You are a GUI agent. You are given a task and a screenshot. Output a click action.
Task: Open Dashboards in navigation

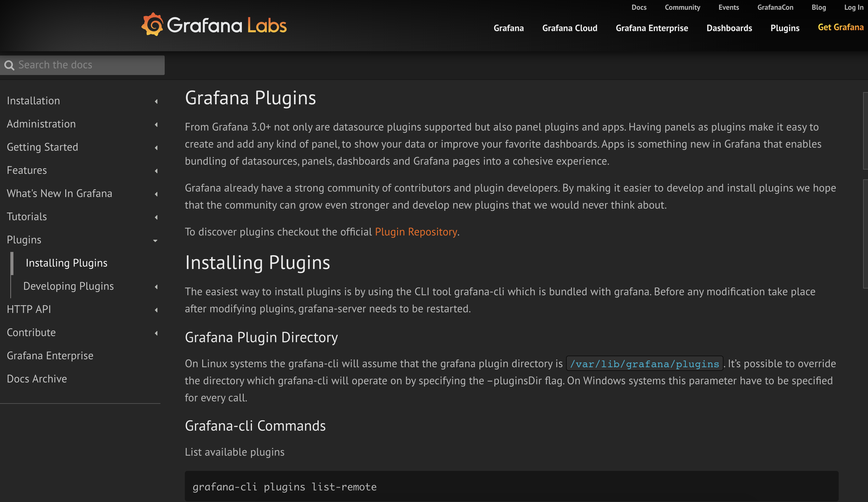tap(729, 28)
